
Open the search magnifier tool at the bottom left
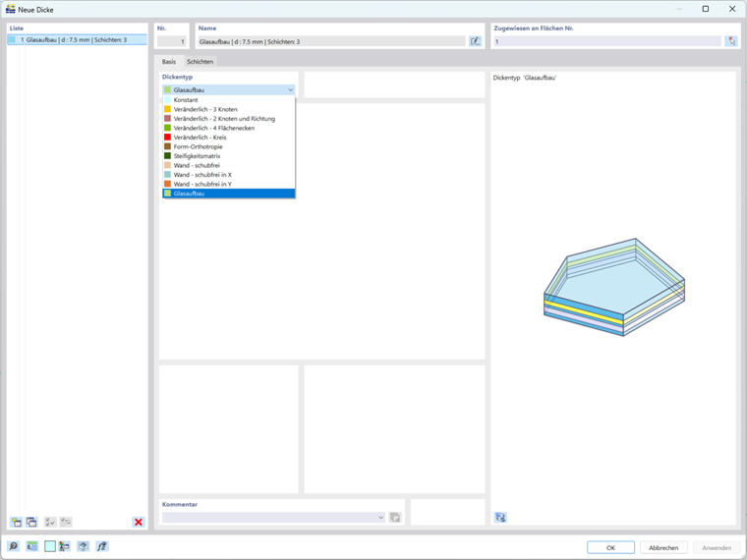[x=14, y=546]
